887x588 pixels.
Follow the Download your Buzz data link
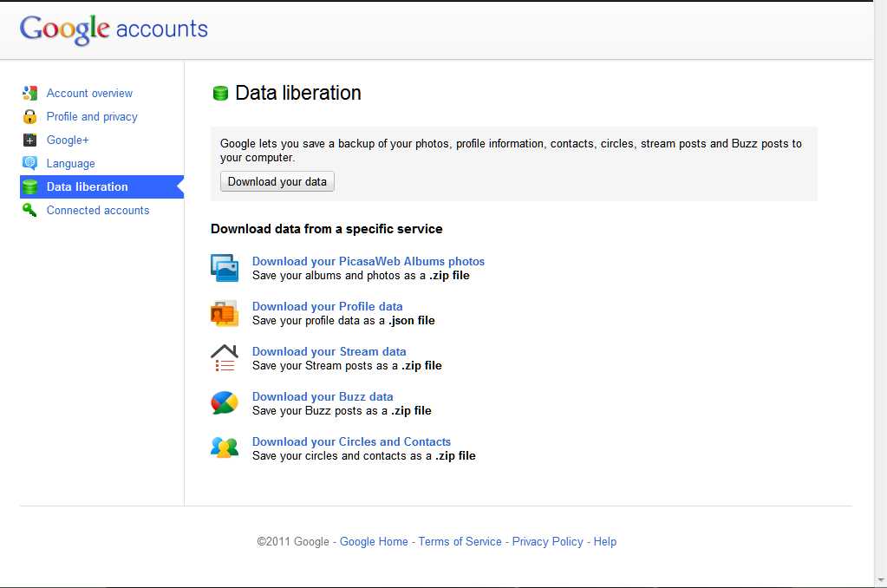323,396
